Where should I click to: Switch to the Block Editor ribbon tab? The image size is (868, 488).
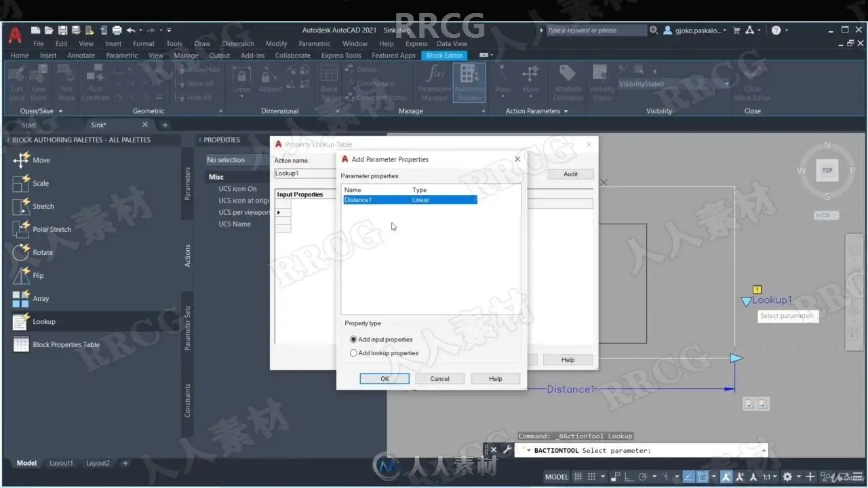point(444,56)
